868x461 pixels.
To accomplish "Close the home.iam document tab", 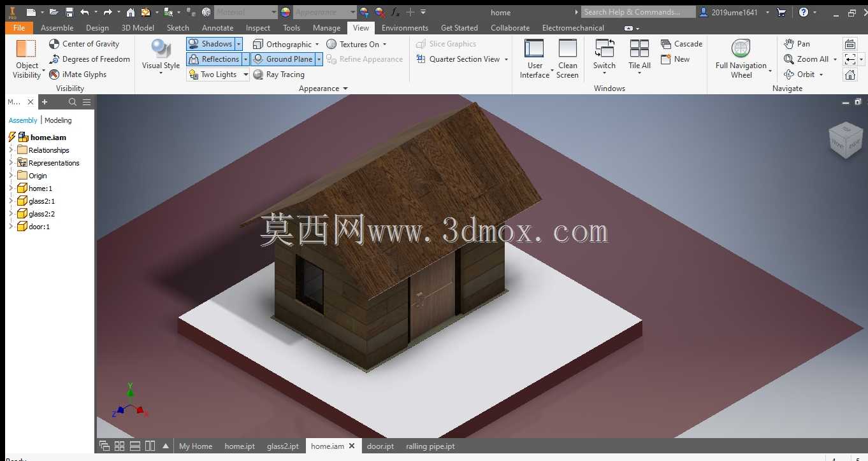I will click(x=352, y=446).
